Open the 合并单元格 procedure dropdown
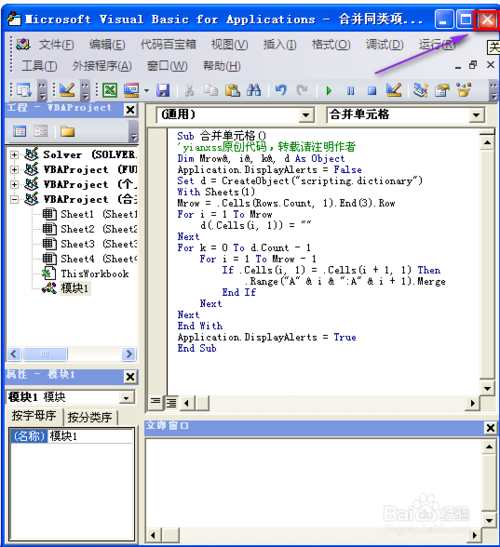The image size is (500, 547). tap(477, 115)
